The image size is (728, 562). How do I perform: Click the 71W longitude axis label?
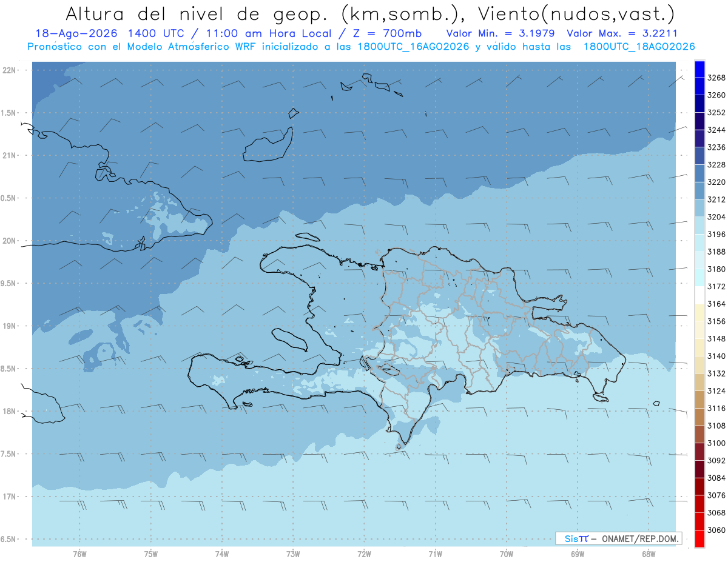(x=435, y=554)
